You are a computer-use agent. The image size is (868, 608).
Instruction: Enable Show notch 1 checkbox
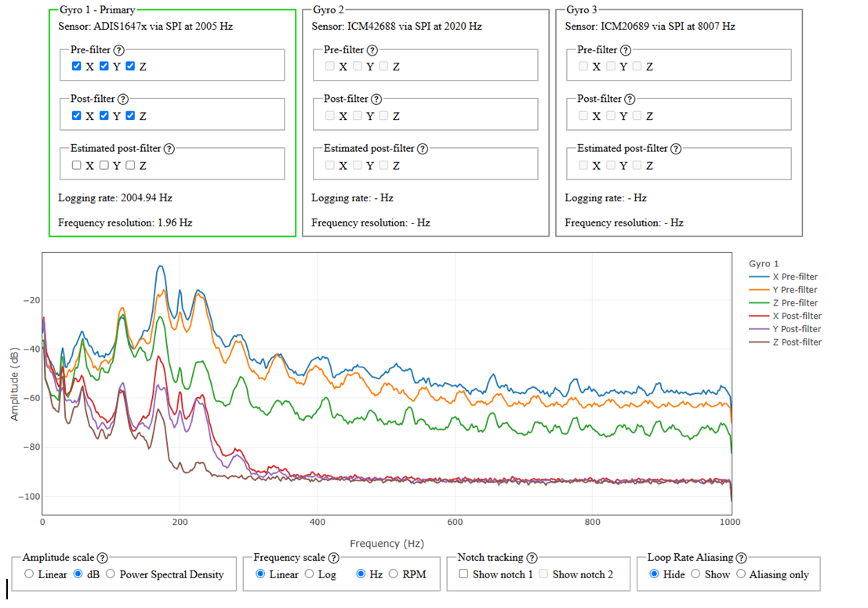coord(463,574)
